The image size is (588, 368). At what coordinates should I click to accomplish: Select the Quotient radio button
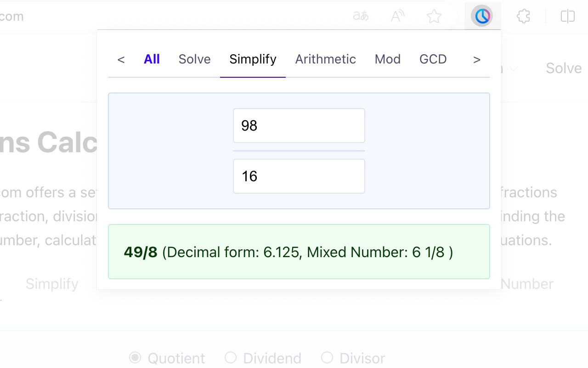tap(135, 357)
